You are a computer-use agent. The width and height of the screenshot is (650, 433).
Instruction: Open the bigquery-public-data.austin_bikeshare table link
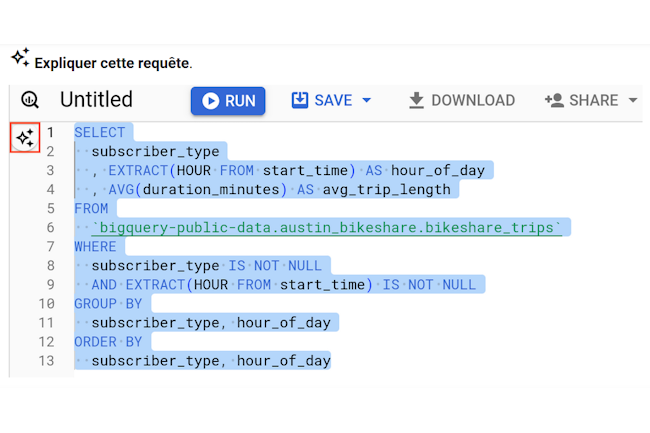327,227
